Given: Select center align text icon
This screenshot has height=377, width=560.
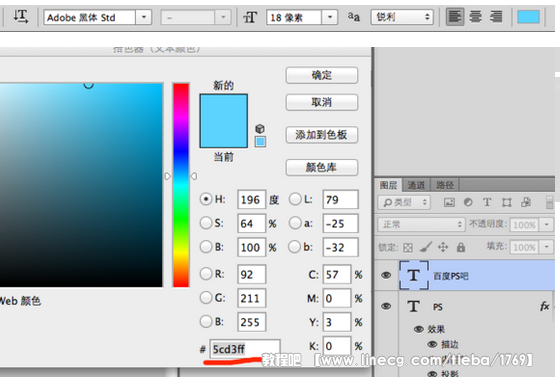Looking at the screenshot, I should (x=475, y=17).
